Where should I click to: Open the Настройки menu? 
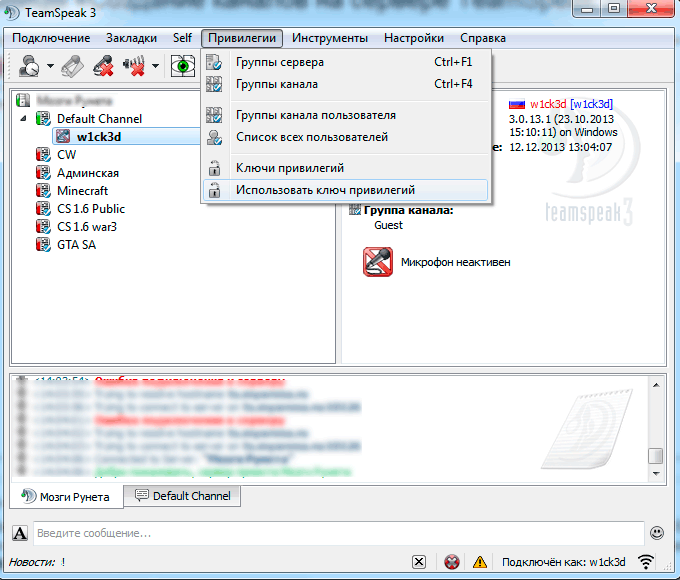414,38
